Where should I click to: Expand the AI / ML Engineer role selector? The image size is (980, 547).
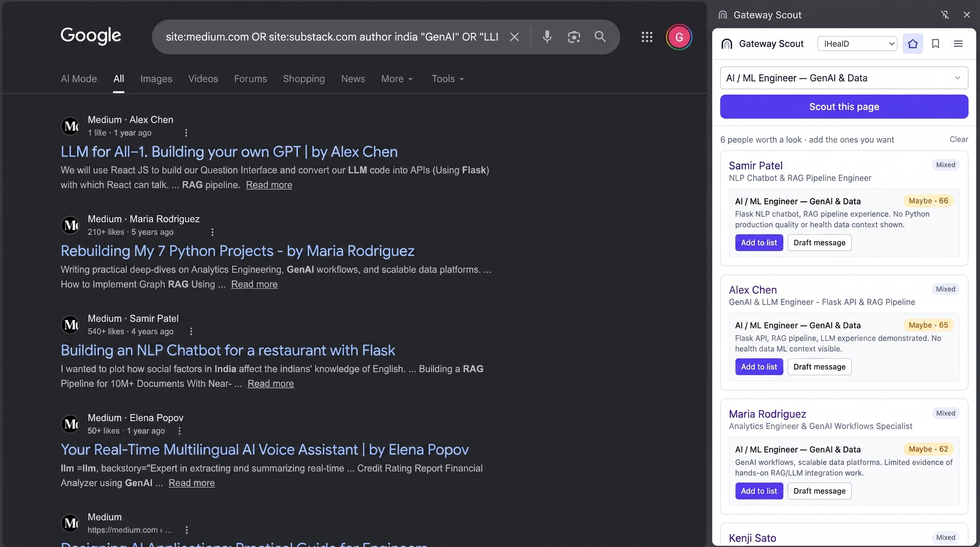[844, 78]
